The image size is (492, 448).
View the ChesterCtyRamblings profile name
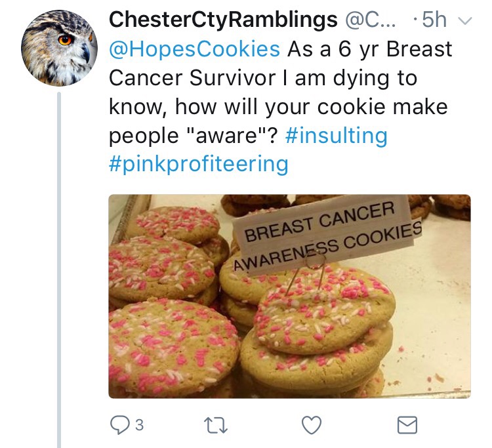click(x=223, y=20)
